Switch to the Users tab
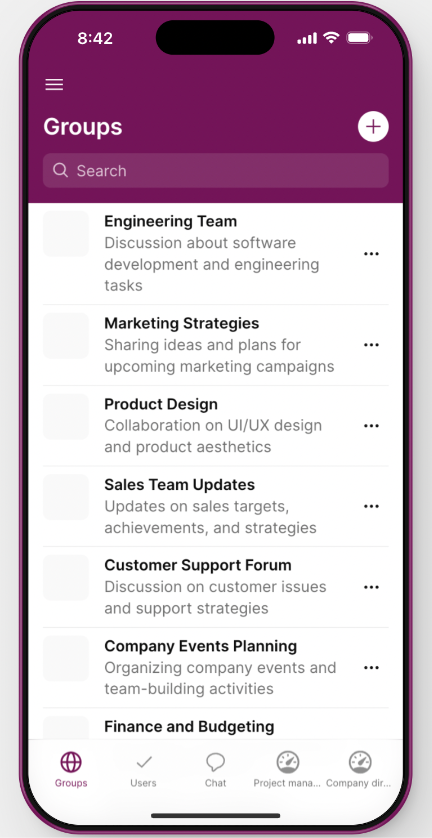 (143, 770)
